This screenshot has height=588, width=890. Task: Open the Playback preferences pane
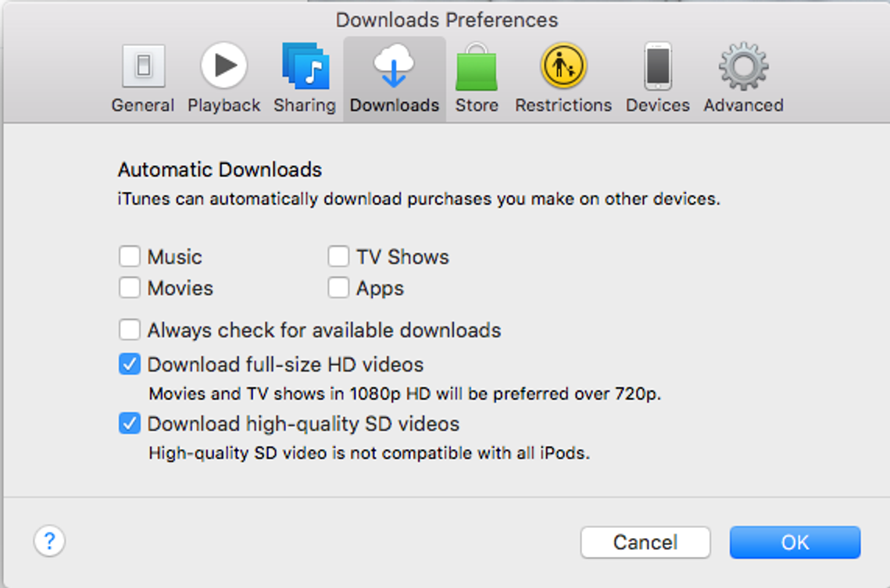[223, 77]
